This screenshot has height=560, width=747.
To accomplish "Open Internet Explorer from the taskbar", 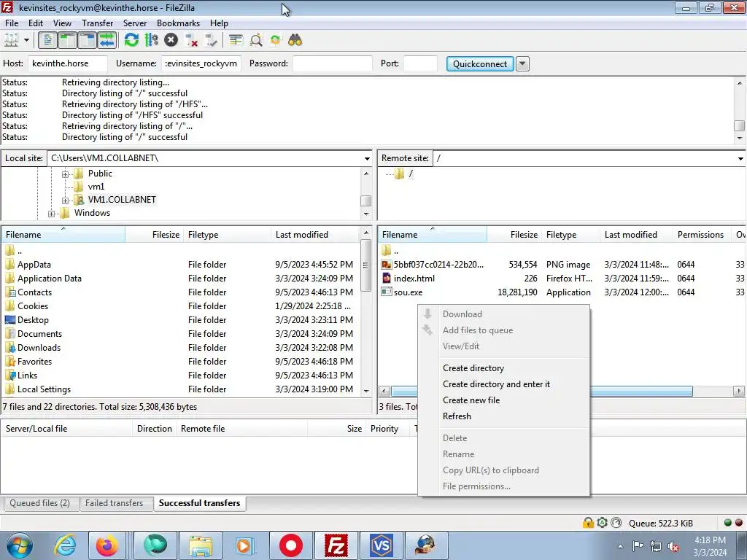I will coord(64,545).
